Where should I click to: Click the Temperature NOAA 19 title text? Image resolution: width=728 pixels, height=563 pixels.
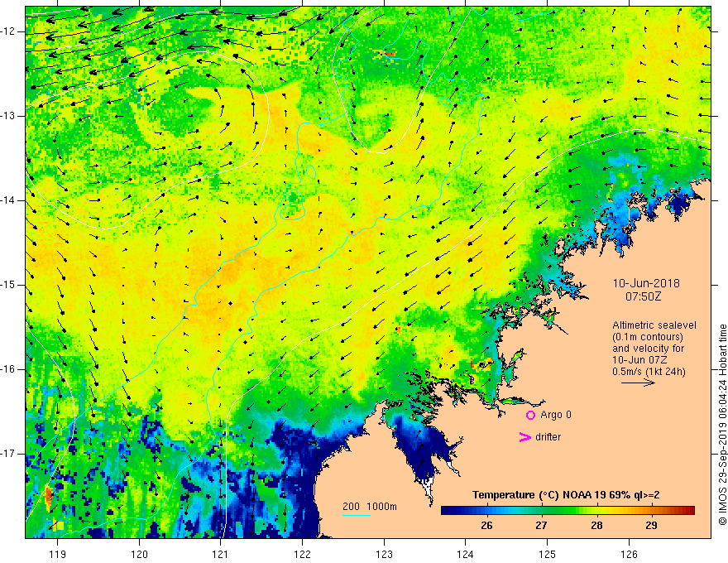pos(566,495)
